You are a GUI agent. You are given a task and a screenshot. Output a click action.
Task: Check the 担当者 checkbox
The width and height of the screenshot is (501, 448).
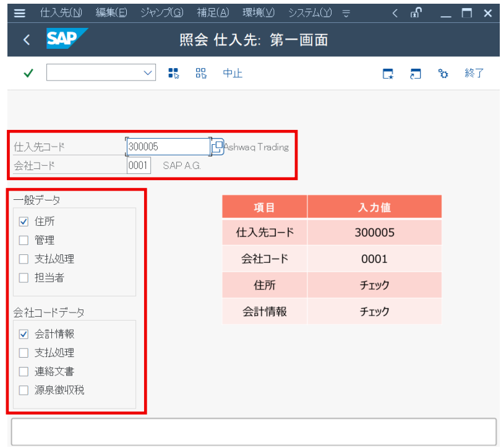point(24,278)
